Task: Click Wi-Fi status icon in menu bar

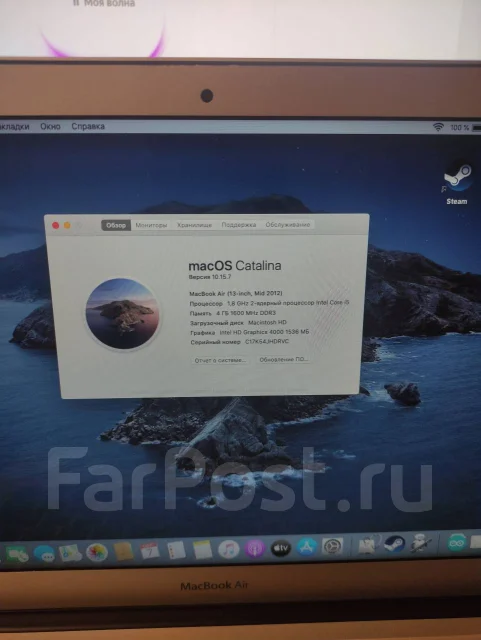Action: coord(438,127)
